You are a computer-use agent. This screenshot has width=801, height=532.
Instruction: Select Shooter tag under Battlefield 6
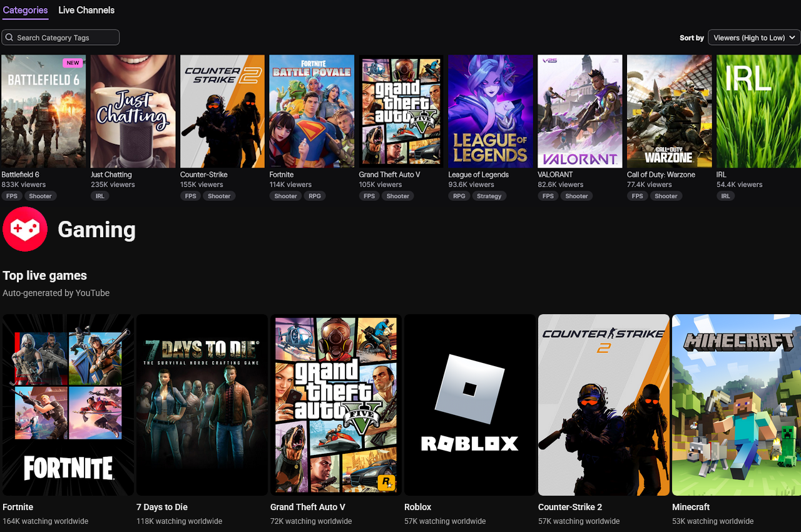[x=41, y=196]
